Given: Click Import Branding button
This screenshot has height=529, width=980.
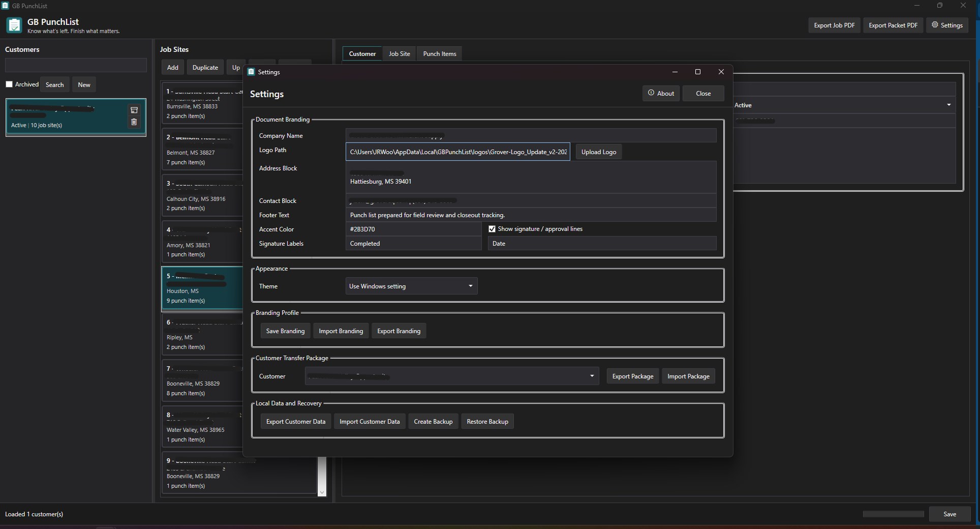Looking at the screenshot, I should pyautogui.click(x=341, y=331).
